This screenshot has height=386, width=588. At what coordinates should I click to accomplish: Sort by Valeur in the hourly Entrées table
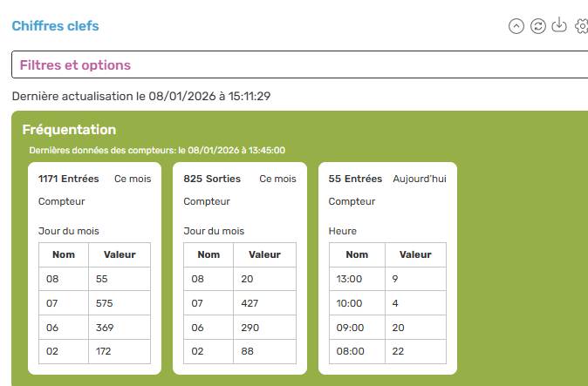pos(415,254)
